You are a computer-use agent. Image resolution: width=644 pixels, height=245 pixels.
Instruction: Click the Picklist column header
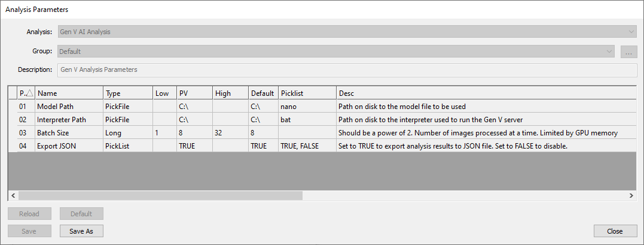(x=306, y=93)
